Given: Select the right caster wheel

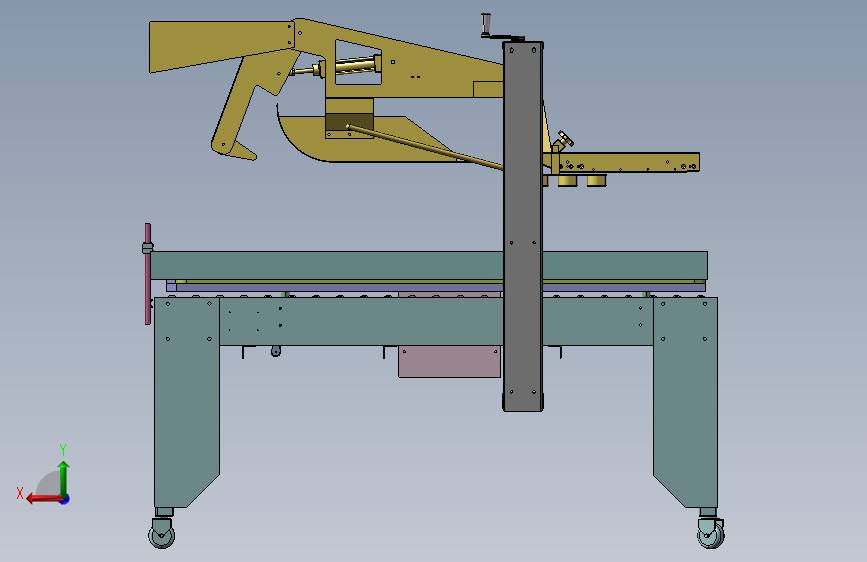Looking at the screenshot, I should pos(711,534).
